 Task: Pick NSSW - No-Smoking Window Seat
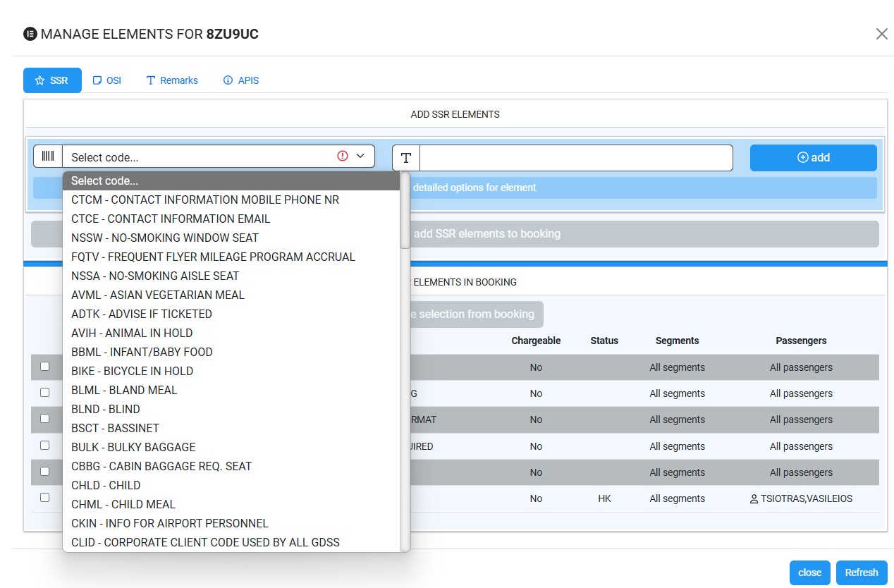(x=231, y=238)
